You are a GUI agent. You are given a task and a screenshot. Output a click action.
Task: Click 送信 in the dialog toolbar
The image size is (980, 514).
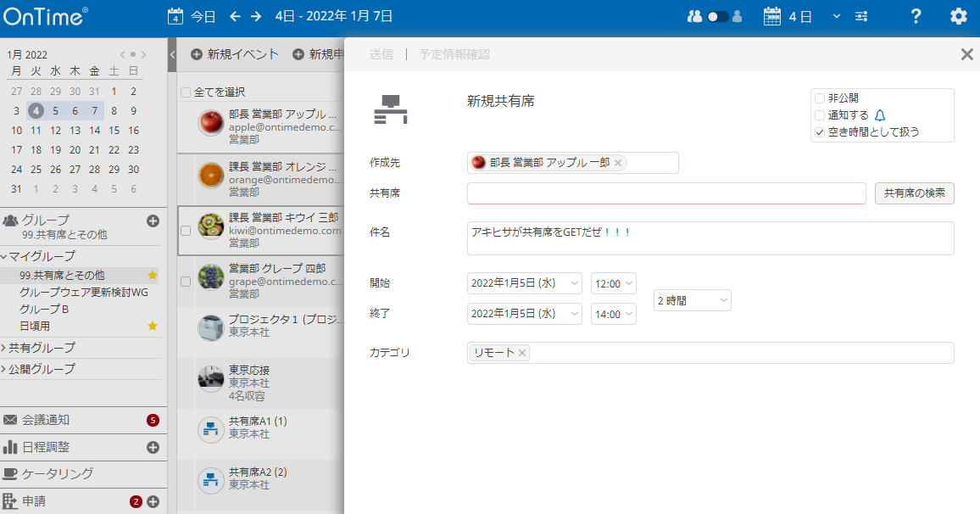pos(381,54)
